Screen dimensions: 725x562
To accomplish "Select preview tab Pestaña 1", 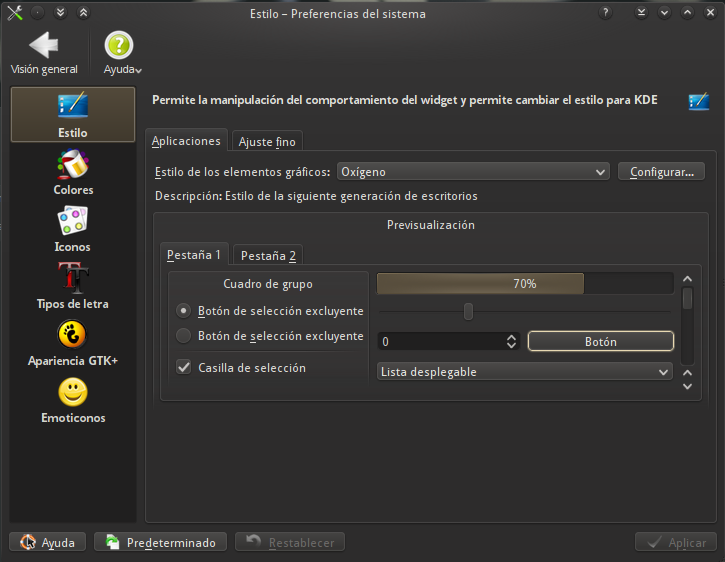I will tap(194, 254).
